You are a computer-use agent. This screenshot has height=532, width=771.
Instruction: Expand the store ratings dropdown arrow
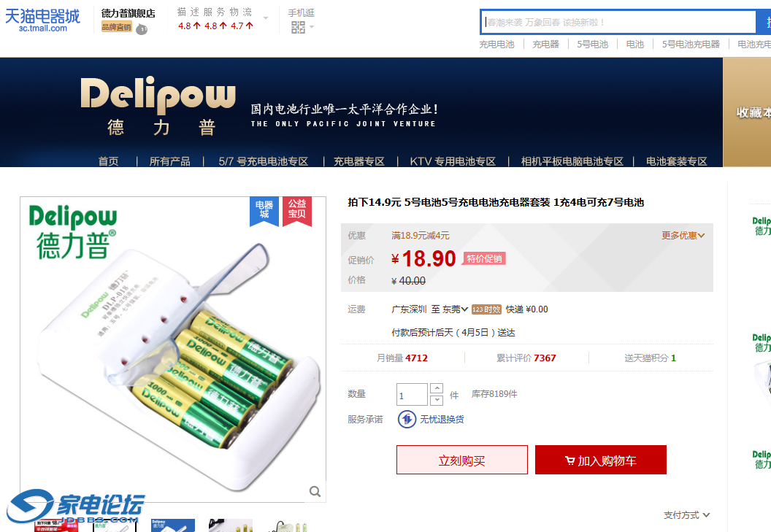(266, 18)
